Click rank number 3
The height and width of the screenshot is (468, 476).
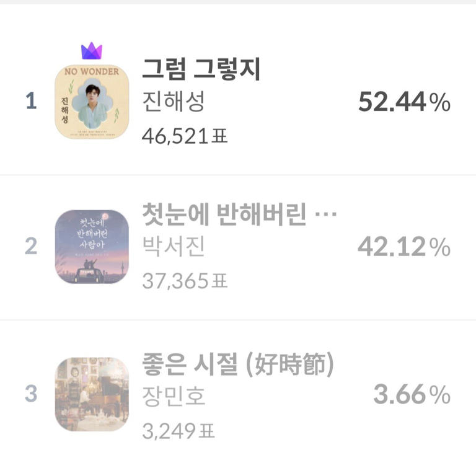pos(31,394)
